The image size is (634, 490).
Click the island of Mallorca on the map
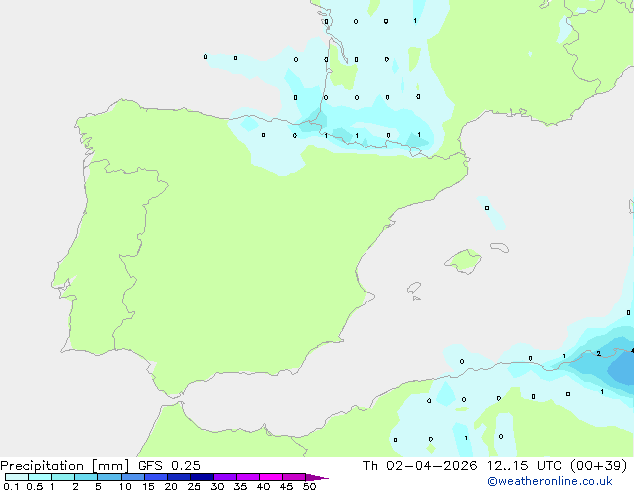point(464,261)
